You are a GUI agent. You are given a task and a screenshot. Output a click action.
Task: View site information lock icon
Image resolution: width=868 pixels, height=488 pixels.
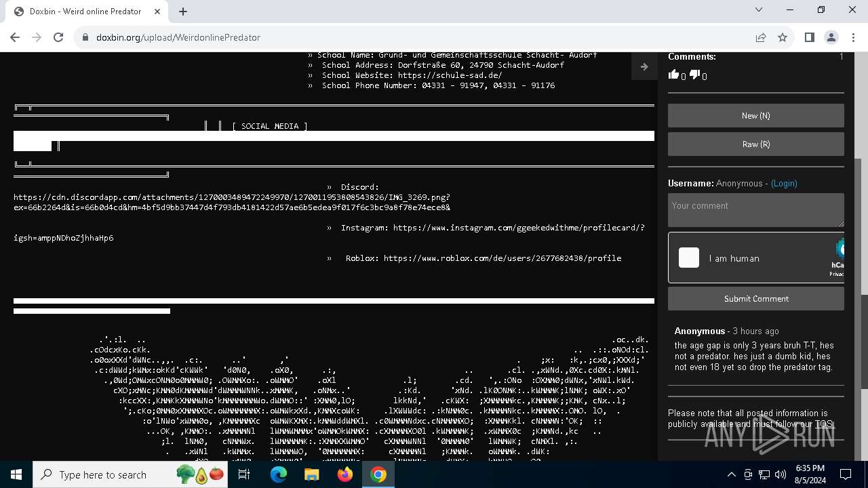pyautogui.click(x=85, y=37)
